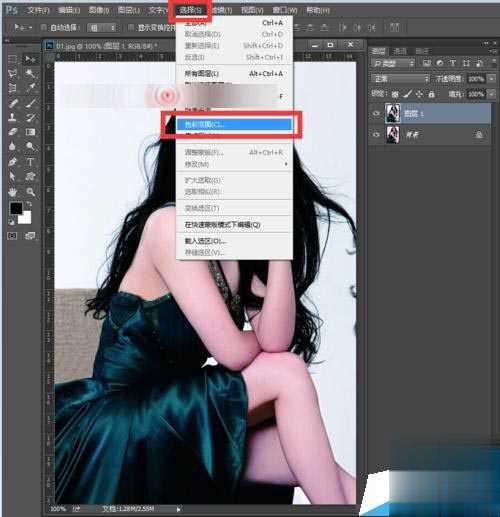The width and height of the screenshot is (500, 517).
Task: Expand the layer Opacity slider arrow
Action: coord(492,79)
